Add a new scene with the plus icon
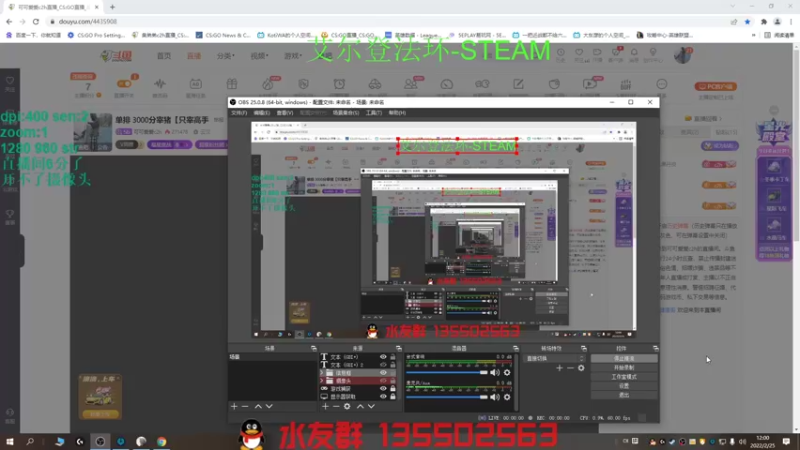 point(234,407)
